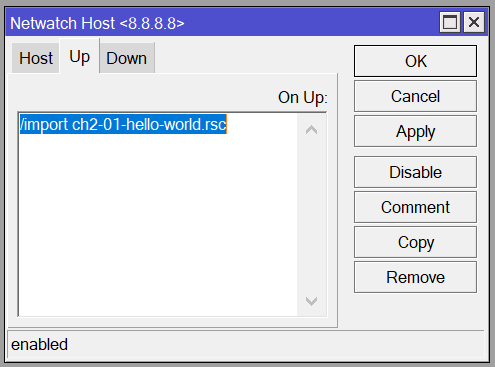
Task: Maximize the Netwatch Host window
Action: pyautogui.click(x=450, y=23)
